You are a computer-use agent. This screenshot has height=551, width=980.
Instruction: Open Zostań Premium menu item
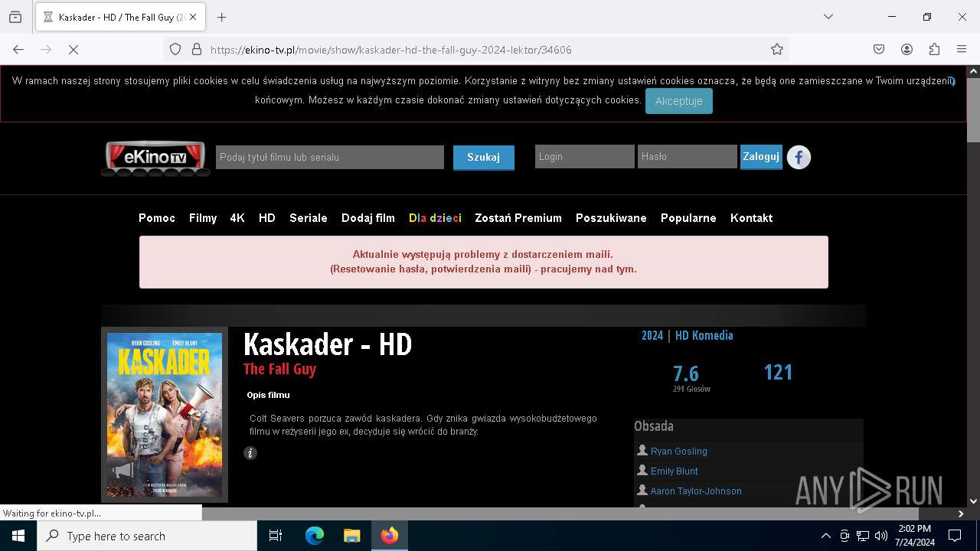(518, 218)
